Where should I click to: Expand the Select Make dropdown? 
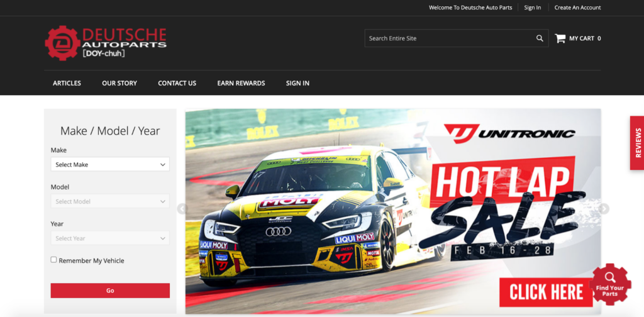coord(110,165)
